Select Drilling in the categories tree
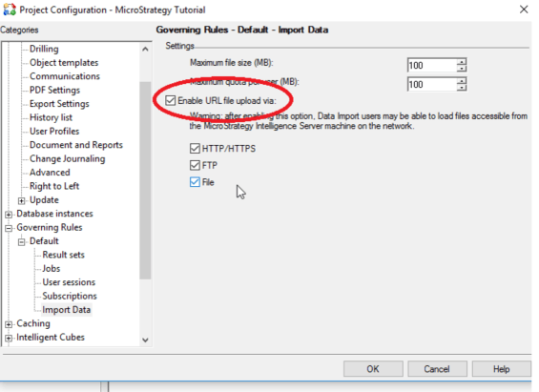539x392 pixels. coord(44,49)
